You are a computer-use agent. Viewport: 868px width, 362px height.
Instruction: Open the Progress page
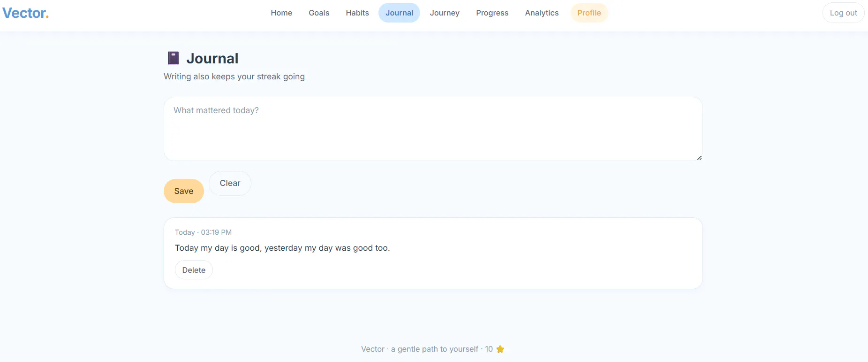tap(492, 13)
